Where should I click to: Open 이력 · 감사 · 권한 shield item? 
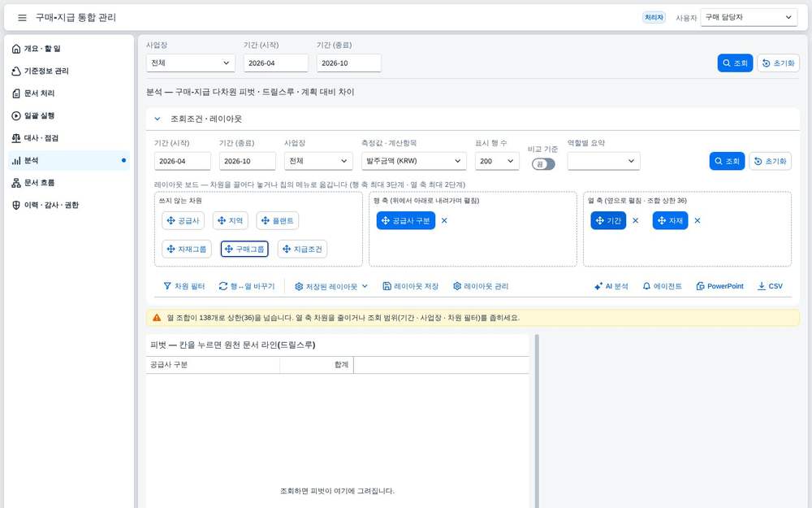pyautogui.click(x=69, y=205)
